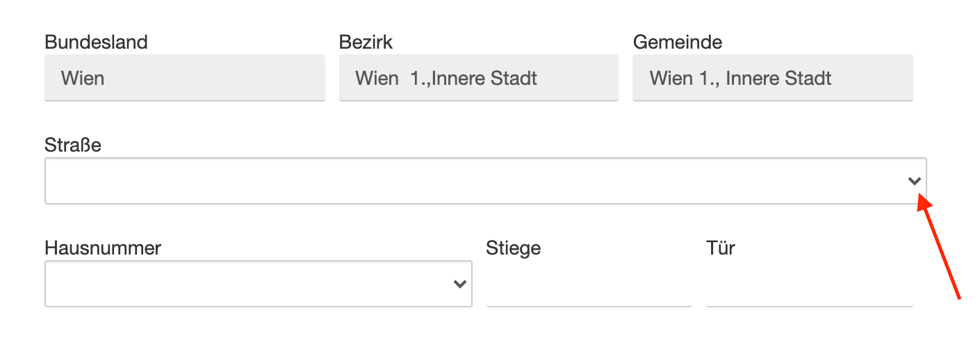Image resolution: width=980 pixels, height=338 pixels.
Task: Click the Gemeinde field
Action: coord(772,78)
